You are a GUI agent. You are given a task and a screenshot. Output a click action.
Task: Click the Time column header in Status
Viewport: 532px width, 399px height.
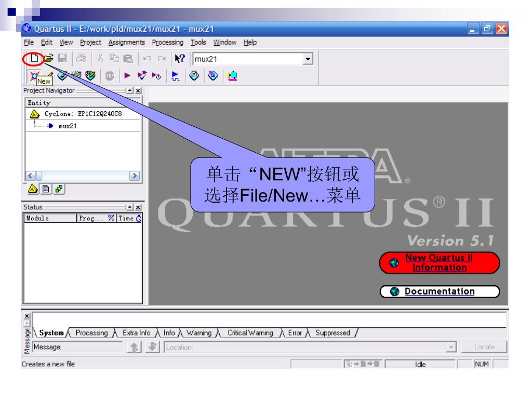(x=129, y=218)
